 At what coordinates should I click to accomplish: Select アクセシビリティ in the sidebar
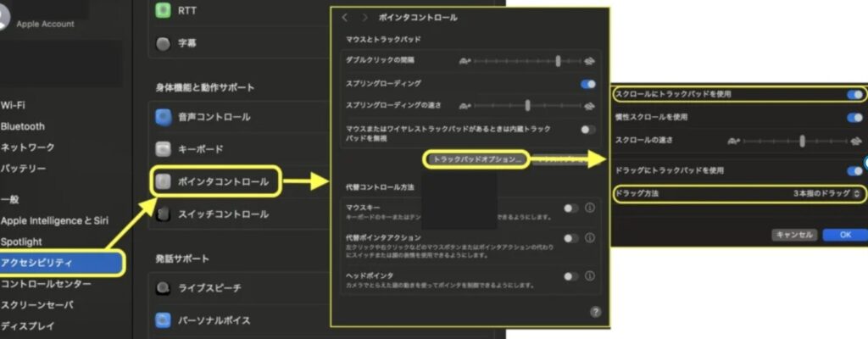click(x=59, y=263)
